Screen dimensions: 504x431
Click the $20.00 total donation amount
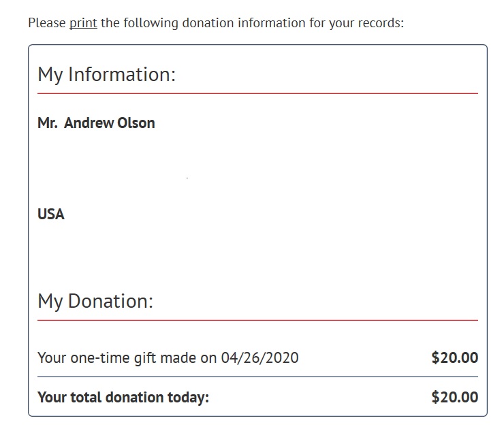click(454, 397)
